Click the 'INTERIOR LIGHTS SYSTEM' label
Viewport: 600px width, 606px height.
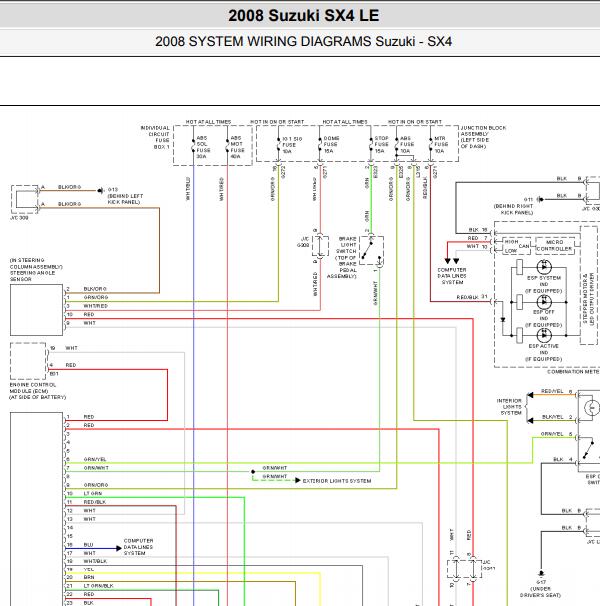(509, 407)
